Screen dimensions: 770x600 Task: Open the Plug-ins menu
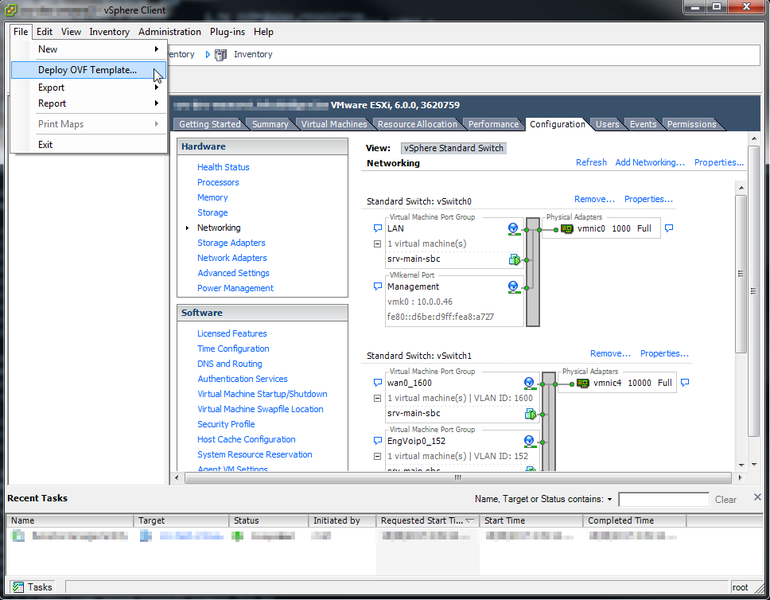pyautogui.click(x=227, y=32)
